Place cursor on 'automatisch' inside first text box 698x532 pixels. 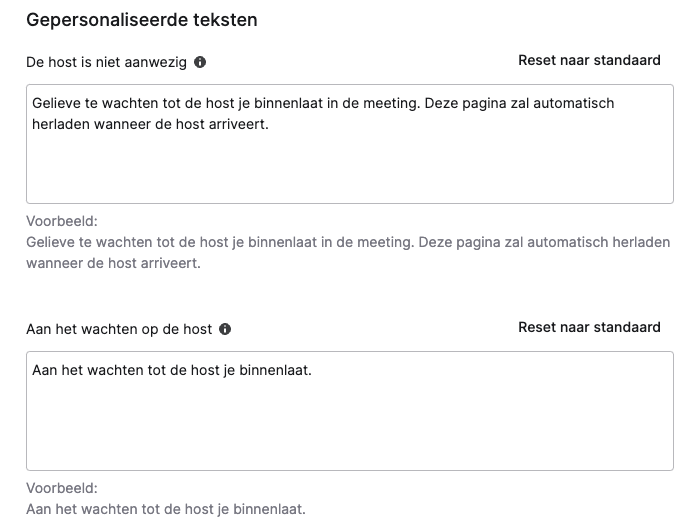pyautogui.click(x=573, y=103)
